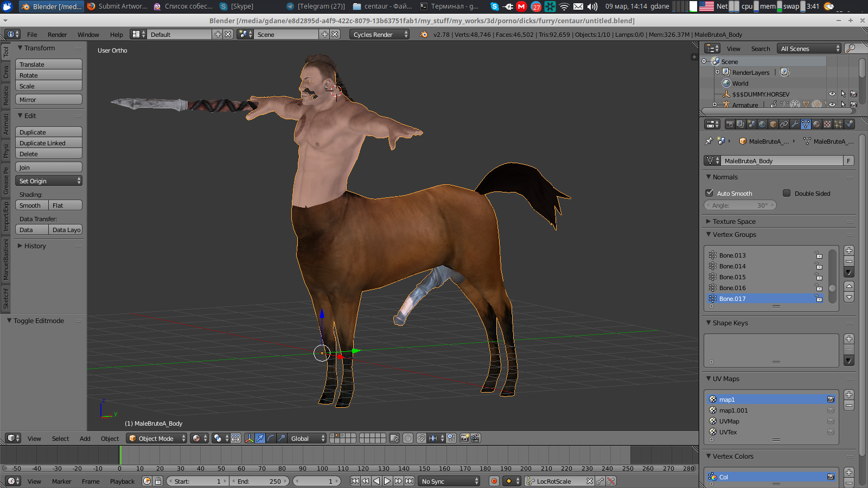Click the Auto Smooth Angle slider
The image size is (868, 488).
point(740,205)
